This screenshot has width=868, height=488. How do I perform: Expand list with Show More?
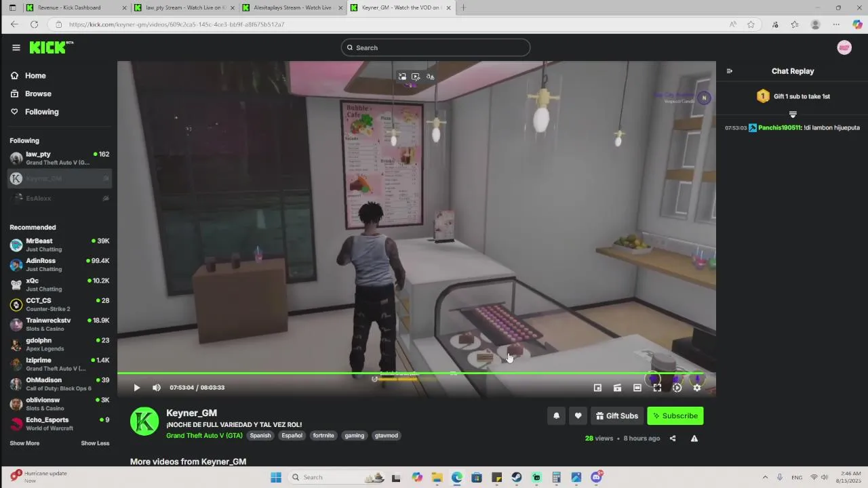[24, 443]
